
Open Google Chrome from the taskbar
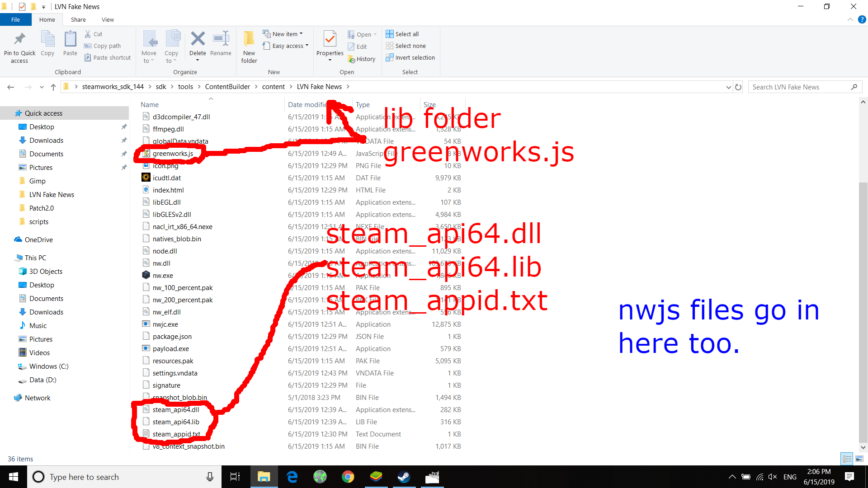348,477
